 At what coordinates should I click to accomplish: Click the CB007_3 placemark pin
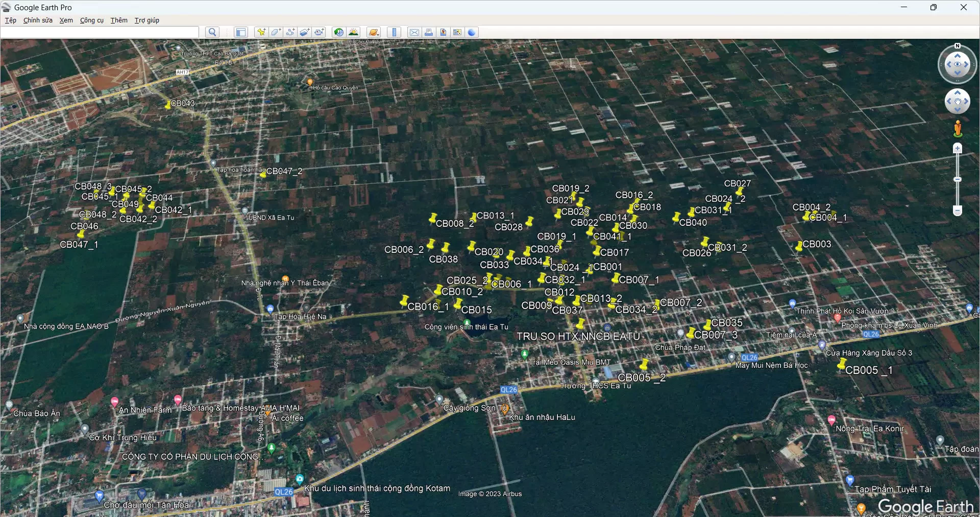coord(691,333)
